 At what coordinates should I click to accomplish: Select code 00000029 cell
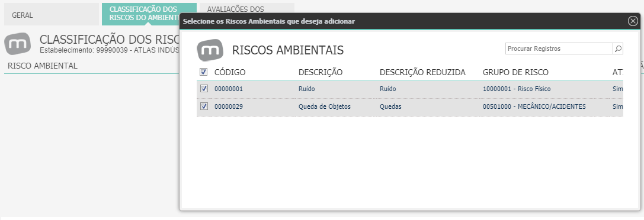pos(229,106)
